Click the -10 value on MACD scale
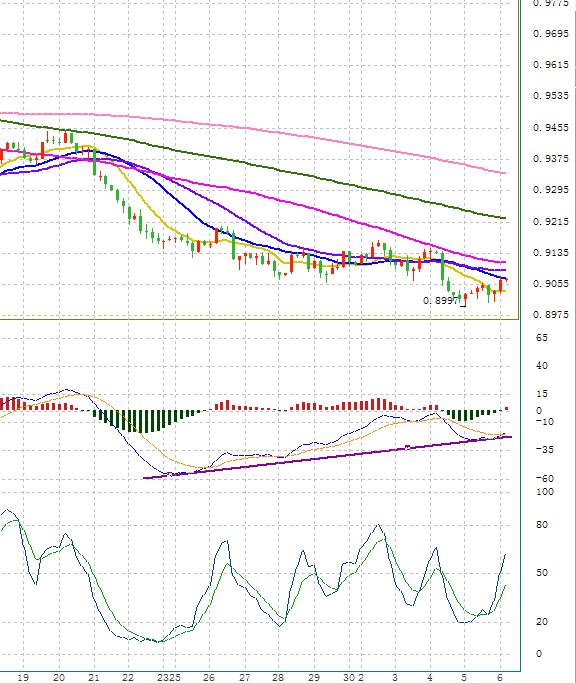Viewport: 576px width, 683px height. pyautogui.click(x=544, y=422)
